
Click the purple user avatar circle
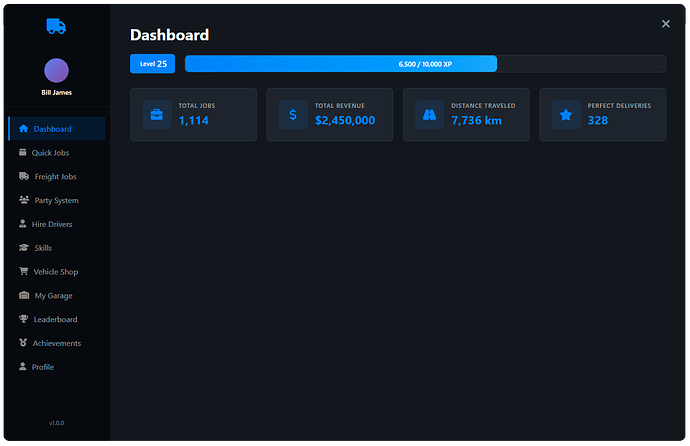pos(56,70)
